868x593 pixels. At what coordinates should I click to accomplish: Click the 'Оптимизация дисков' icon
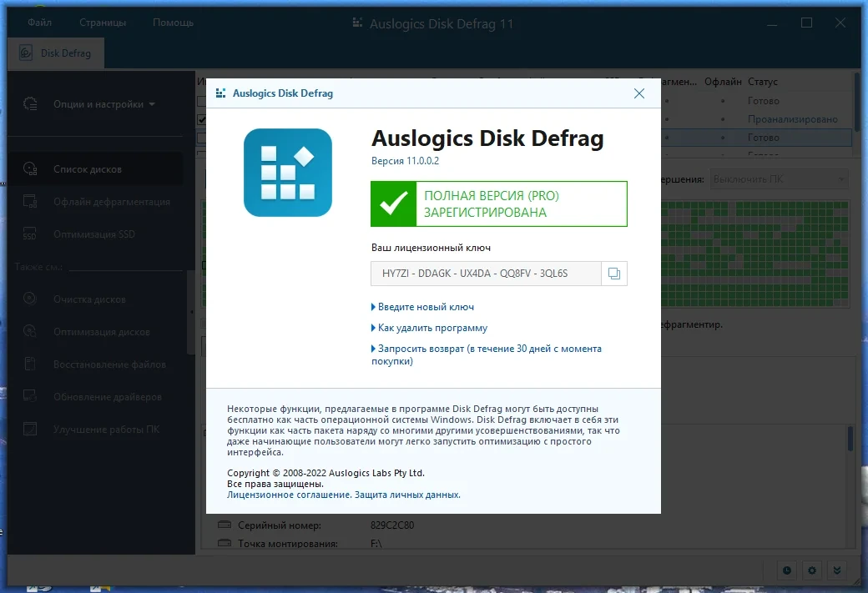pyautogui.click(x=30, y=332)
